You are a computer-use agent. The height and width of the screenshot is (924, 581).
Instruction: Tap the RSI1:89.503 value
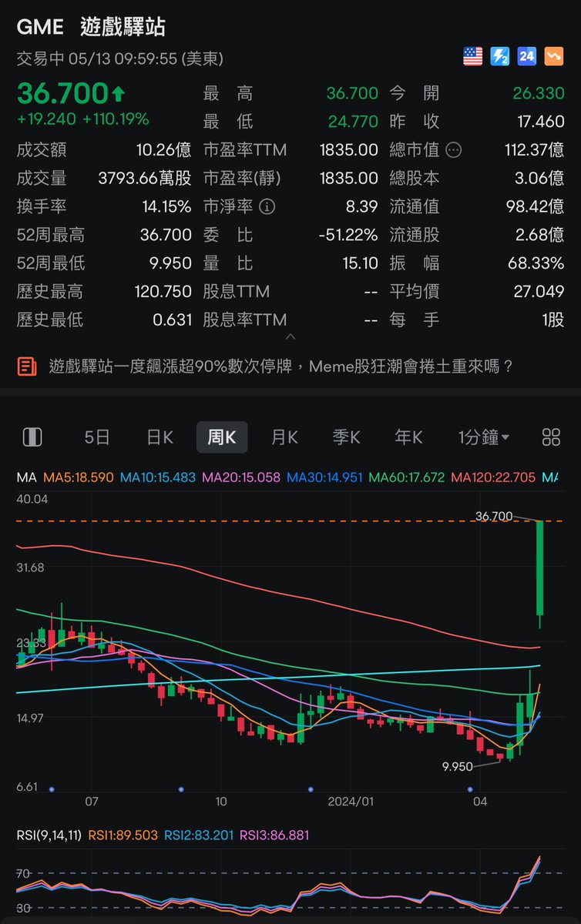(124, 835)
